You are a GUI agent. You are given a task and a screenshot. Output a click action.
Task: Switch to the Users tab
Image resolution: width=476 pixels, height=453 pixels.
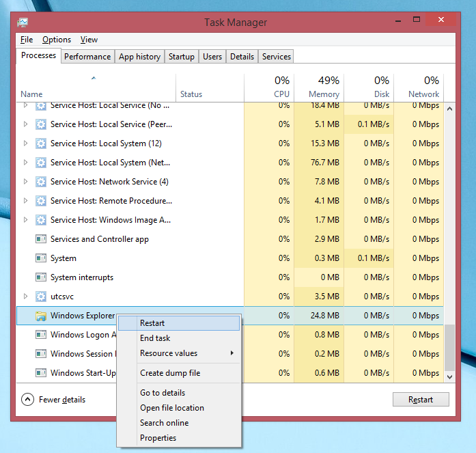(x=212, y=57)
